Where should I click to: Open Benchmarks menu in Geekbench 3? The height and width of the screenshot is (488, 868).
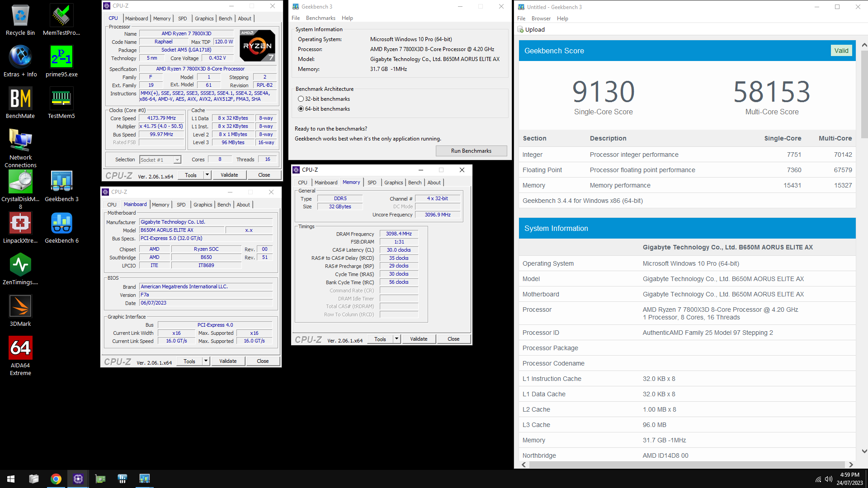[x=321, y=18]
